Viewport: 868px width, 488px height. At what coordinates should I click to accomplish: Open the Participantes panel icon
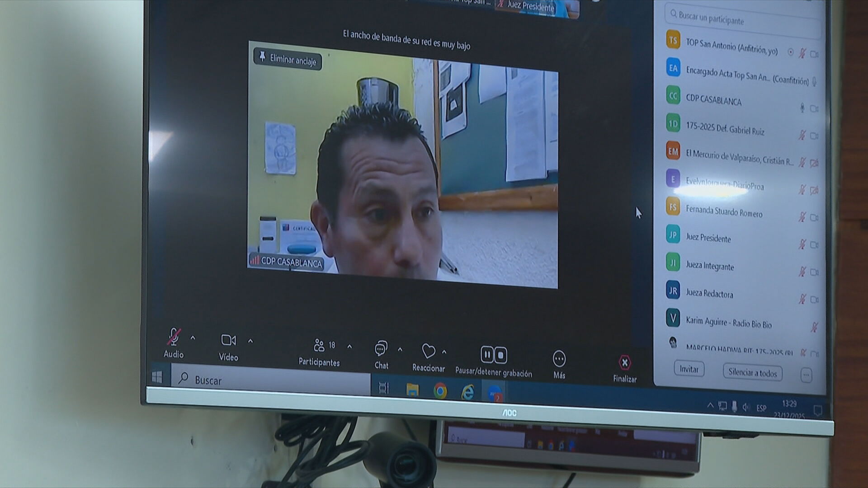(319, 346)
